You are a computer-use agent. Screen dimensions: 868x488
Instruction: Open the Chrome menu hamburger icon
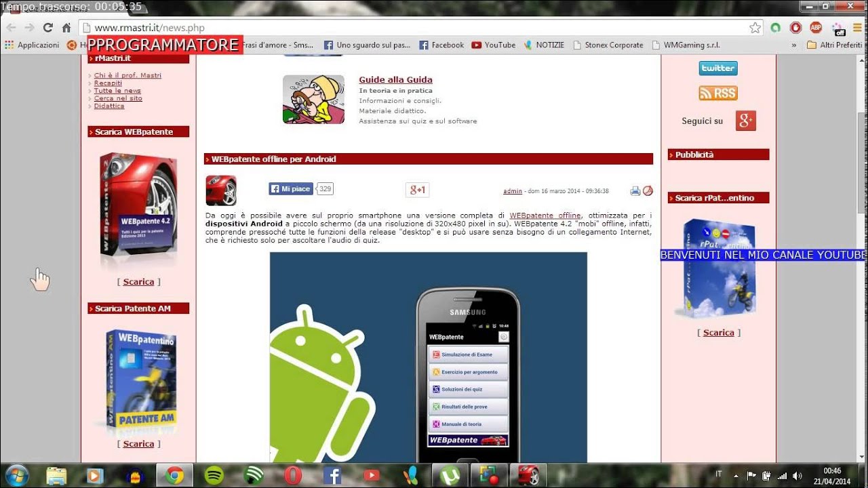pyautogui.click(x=856, y=28)
